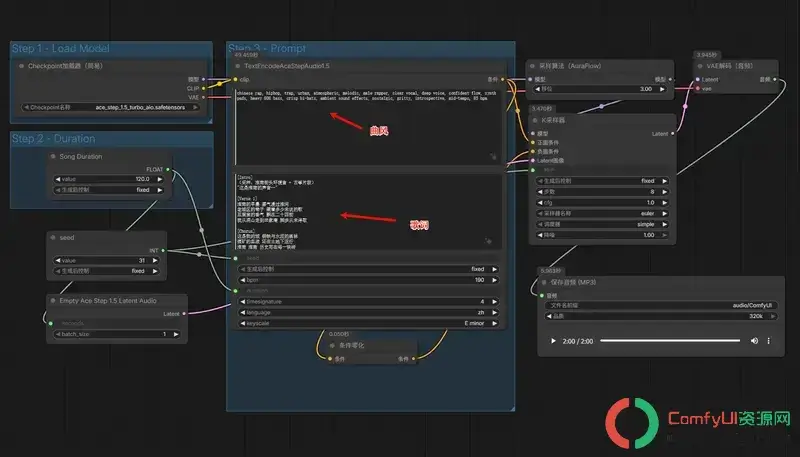Viewport: 800px width, 457px height.
Task: Increase the bpm value of 190
Action: (494, 280)
